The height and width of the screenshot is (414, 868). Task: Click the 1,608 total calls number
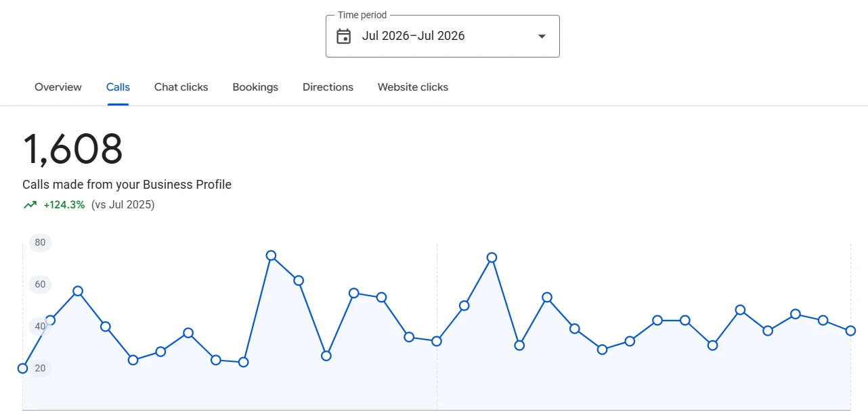coord(73,149)
